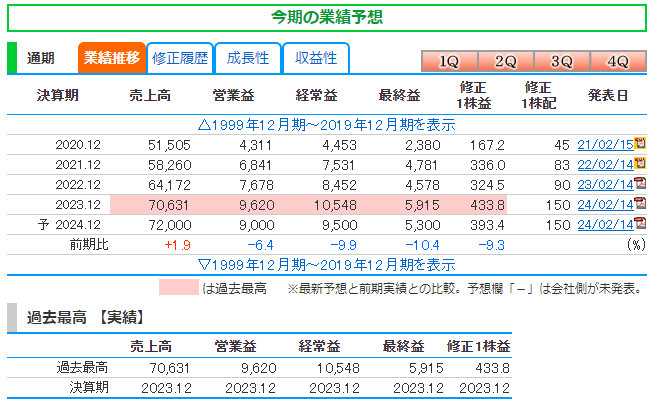Switch to the 修正履歴 tab

(180, 58)
